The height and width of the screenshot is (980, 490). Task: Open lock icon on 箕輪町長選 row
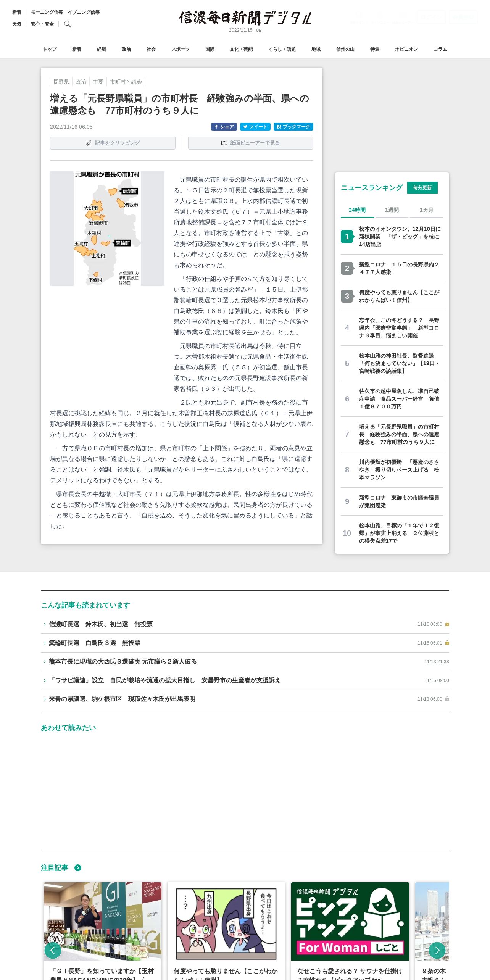447,643
